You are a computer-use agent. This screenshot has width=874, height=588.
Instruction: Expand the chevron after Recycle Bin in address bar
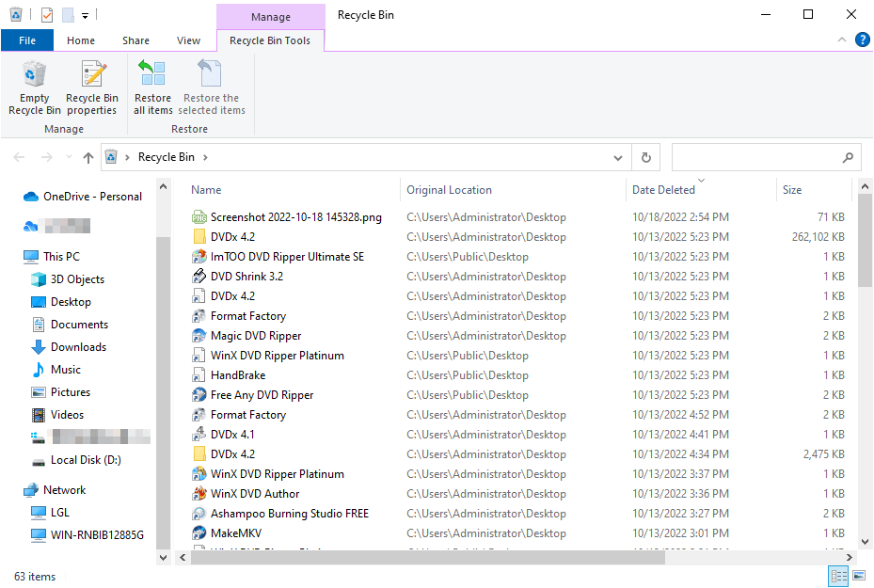(205, 158)
